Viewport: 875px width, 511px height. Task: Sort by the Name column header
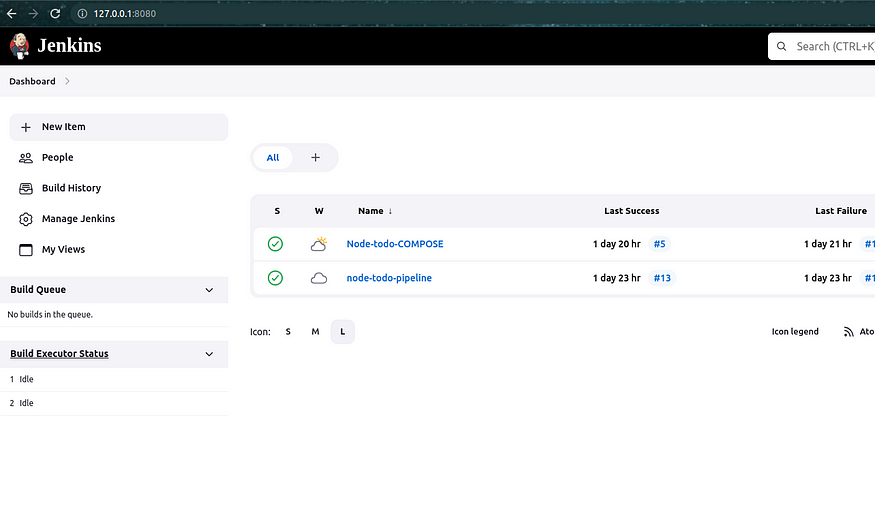(x=375, y=211)
